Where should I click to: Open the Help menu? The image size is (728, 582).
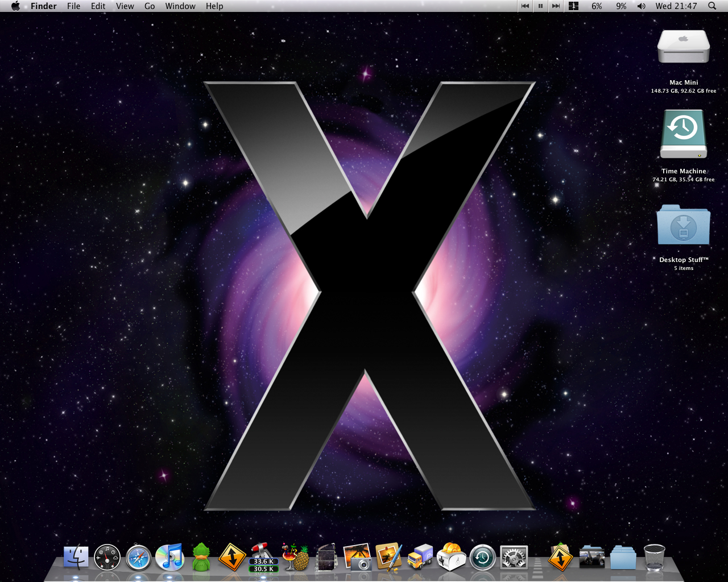pos(214,6)
